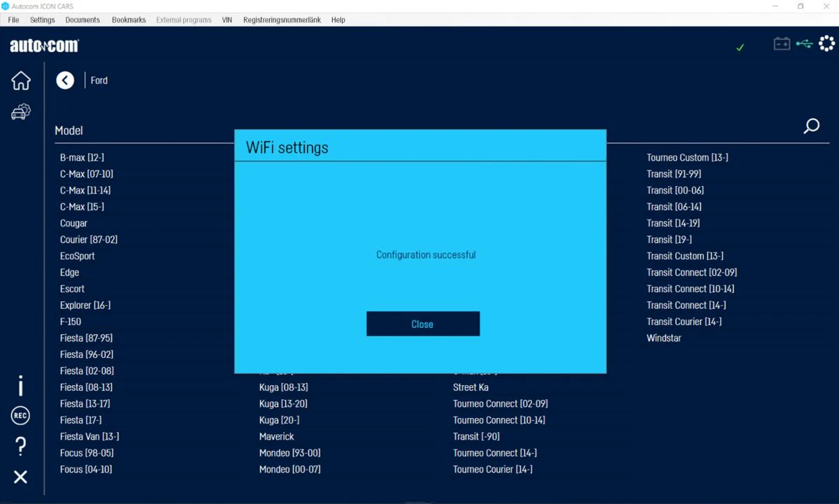This screenshot has height=504, width=839.
Task: Open the Settings menu
Action: [43, 20]
